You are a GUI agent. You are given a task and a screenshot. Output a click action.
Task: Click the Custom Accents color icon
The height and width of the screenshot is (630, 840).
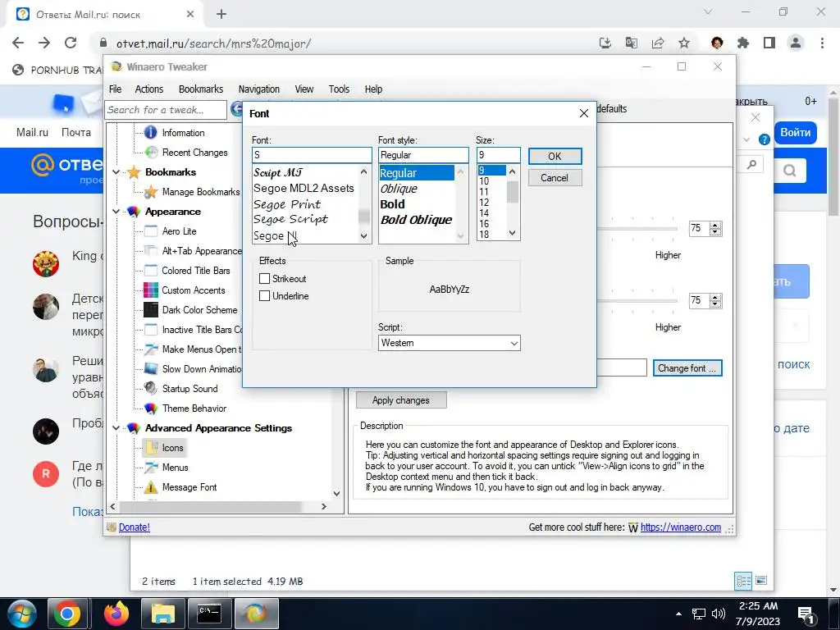tap(151, 290)
